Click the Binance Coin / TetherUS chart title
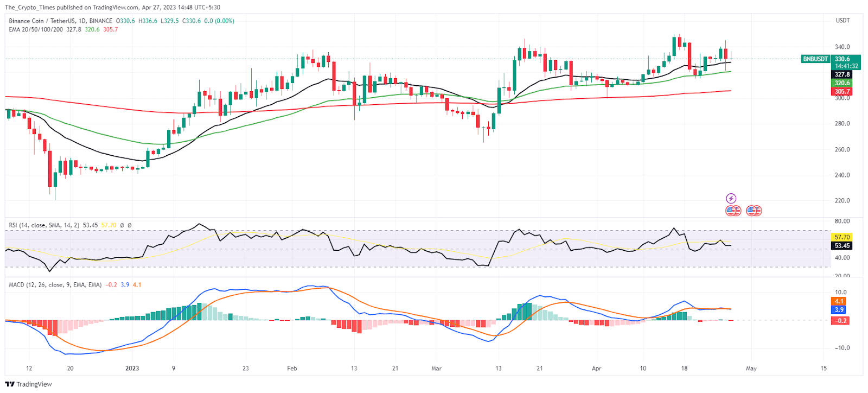Screen dimensions: 868x393 click(x=61, y=21)
